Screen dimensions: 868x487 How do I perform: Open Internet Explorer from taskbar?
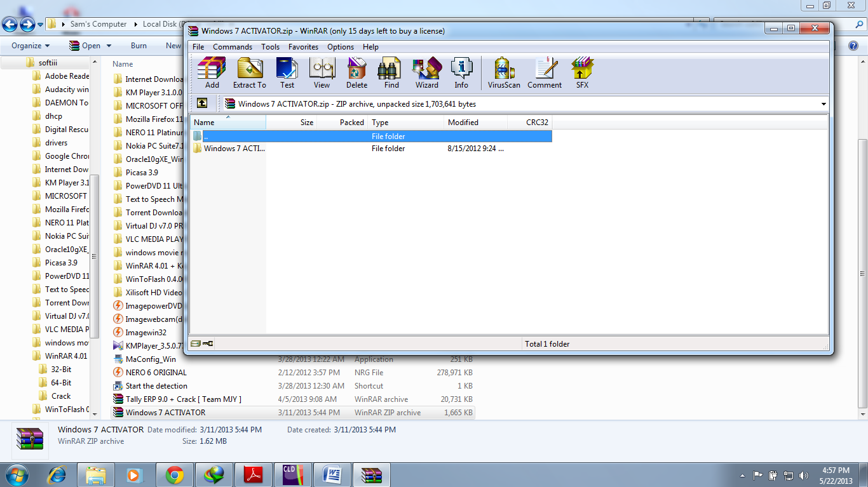tap(57, 474)
